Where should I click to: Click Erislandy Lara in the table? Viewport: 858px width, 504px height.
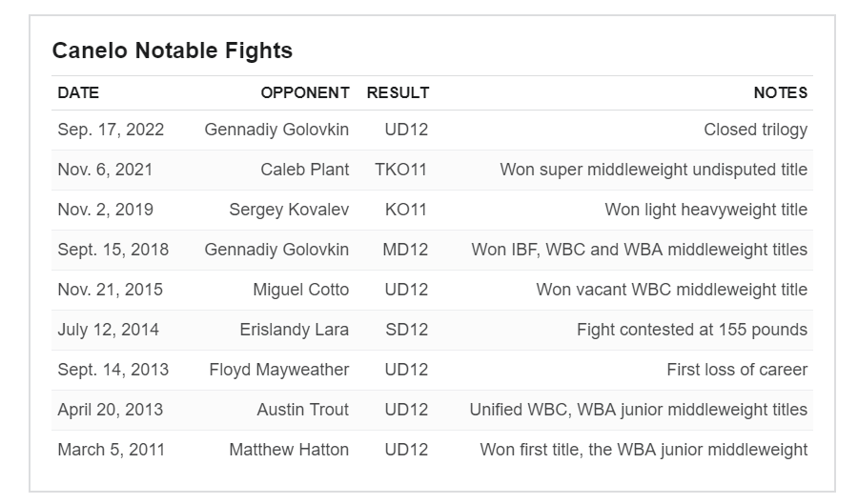point(295,330)
